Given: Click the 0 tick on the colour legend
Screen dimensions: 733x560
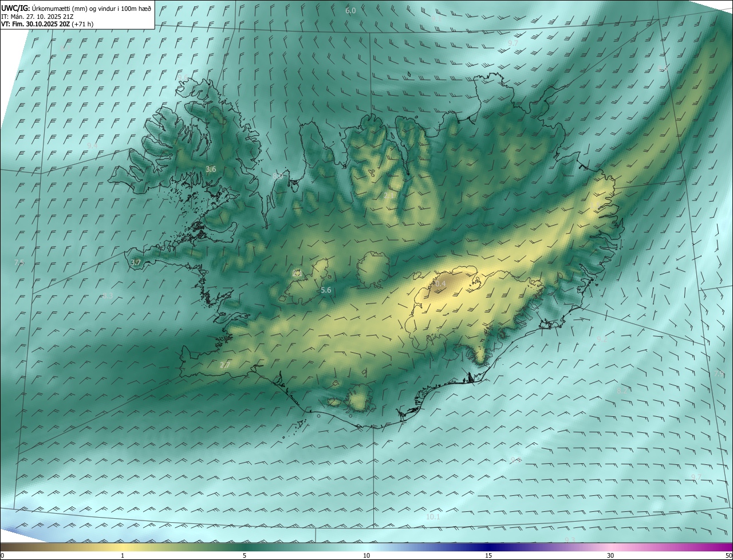Looking at the screenshot, I should click(2, 555).
